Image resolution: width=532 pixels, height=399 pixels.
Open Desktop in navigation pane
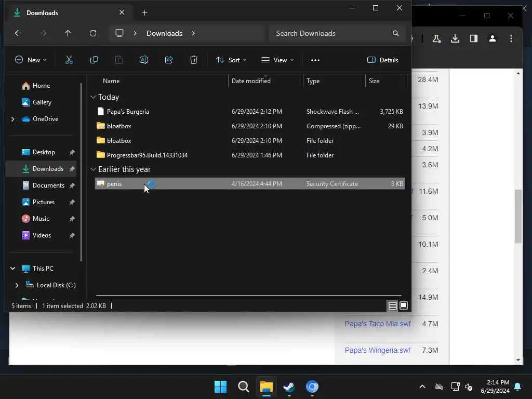point(41,152)
